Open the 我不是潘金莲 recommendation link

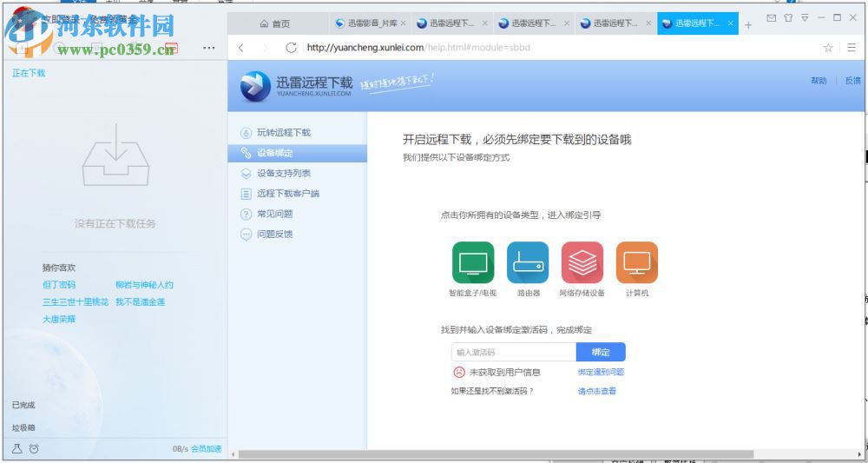[140, 301]
